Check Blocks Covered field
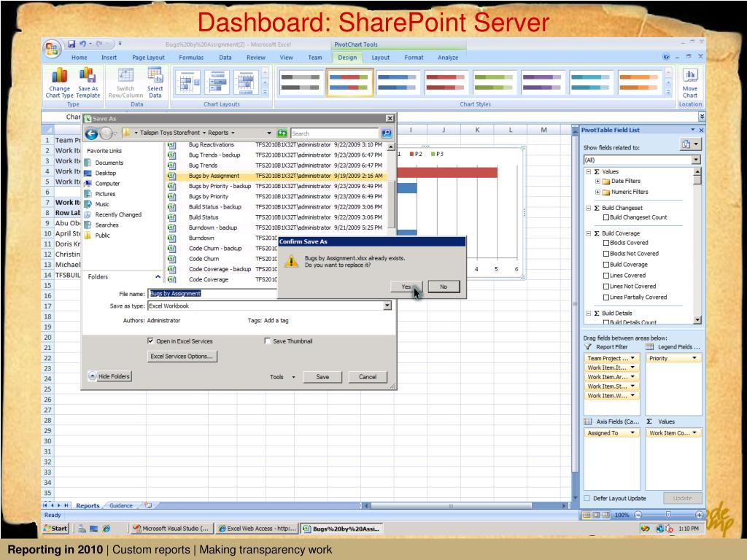747x560 pixels. pos(606,243)
